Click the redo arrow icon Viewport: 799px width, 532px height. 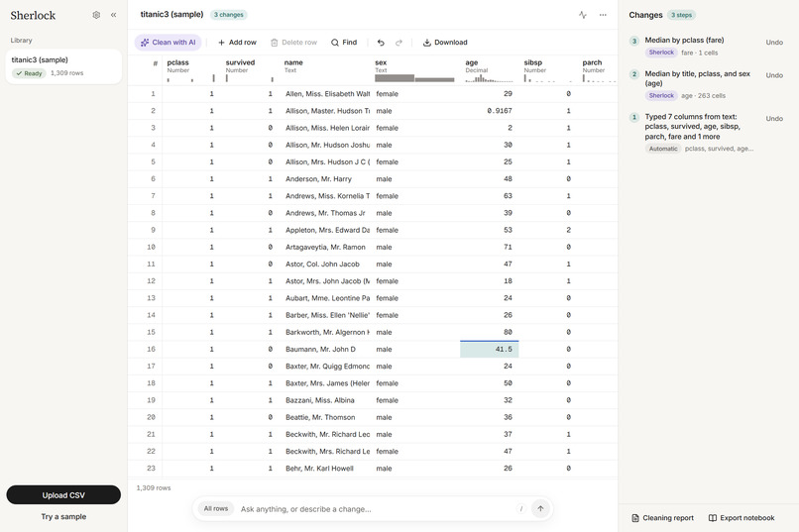pyautogui.click(x=399, y=43)
